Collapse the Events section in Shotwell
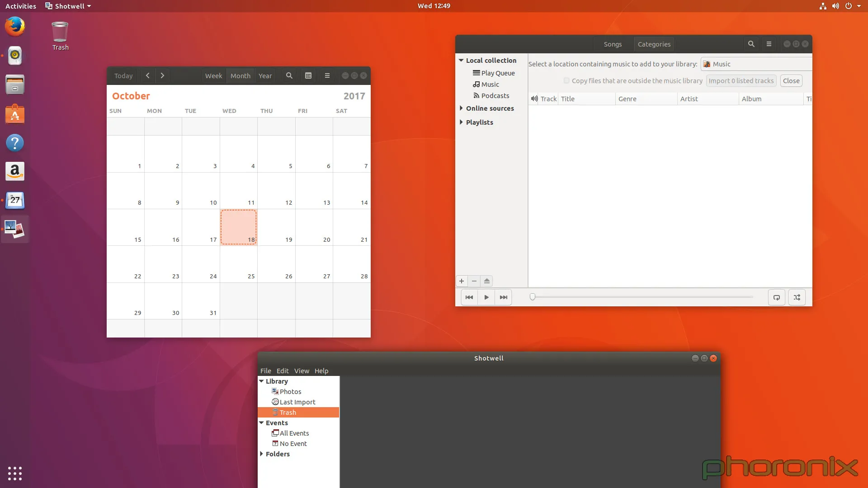Screen dimensions: 868x488 [261, 422]
